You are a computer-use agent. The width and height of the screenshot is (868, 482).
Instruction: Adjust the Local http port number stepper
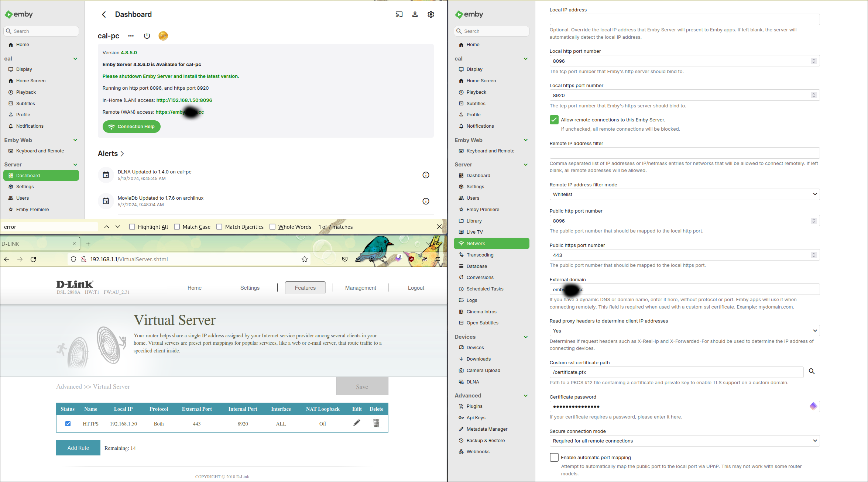(x=814, y=61)
